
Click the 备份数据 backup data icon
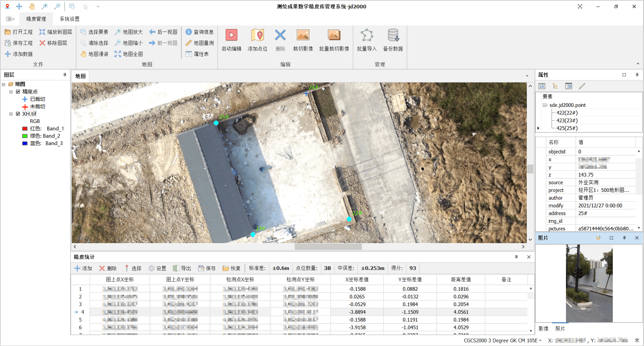[393, 35]
